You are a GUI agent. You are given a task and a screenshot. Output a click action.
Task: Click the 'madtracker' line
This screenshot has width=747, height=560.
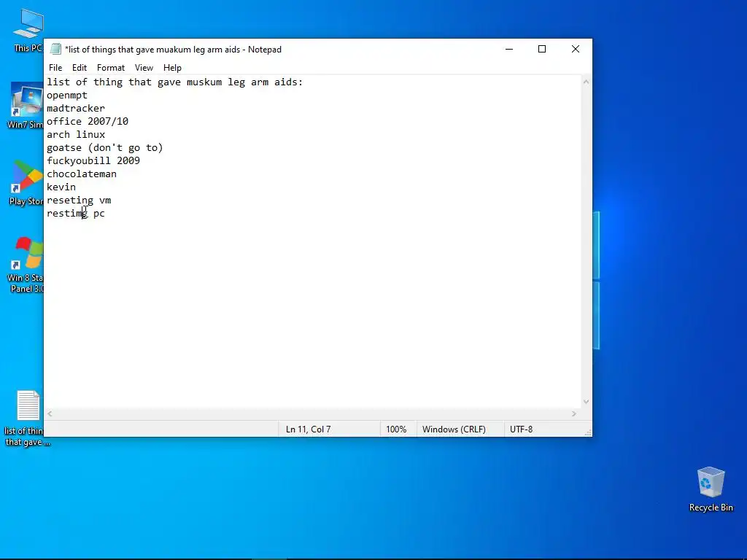pyautogui.click(x=76, y=108)
